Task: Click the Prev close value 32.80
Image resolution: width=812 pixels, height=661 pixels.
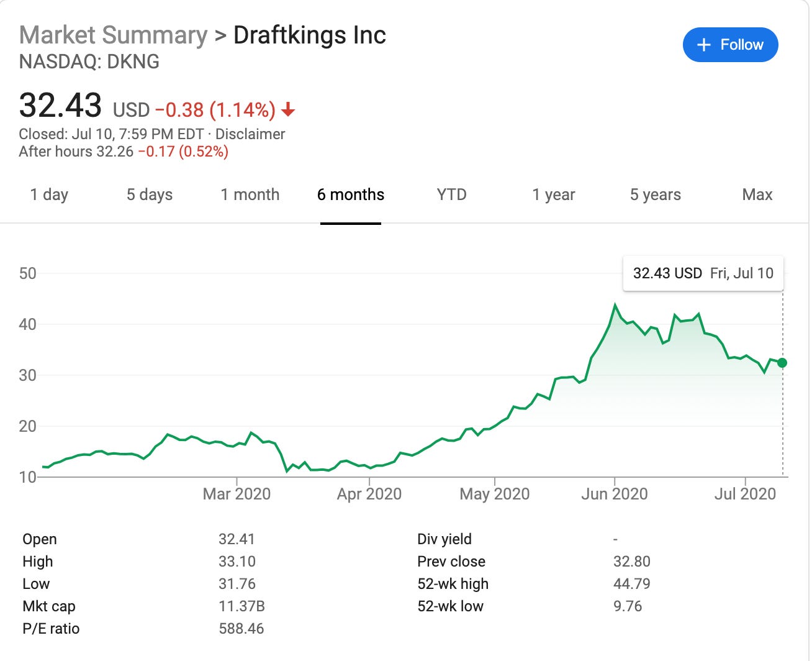Action: (x=632, y=562)
